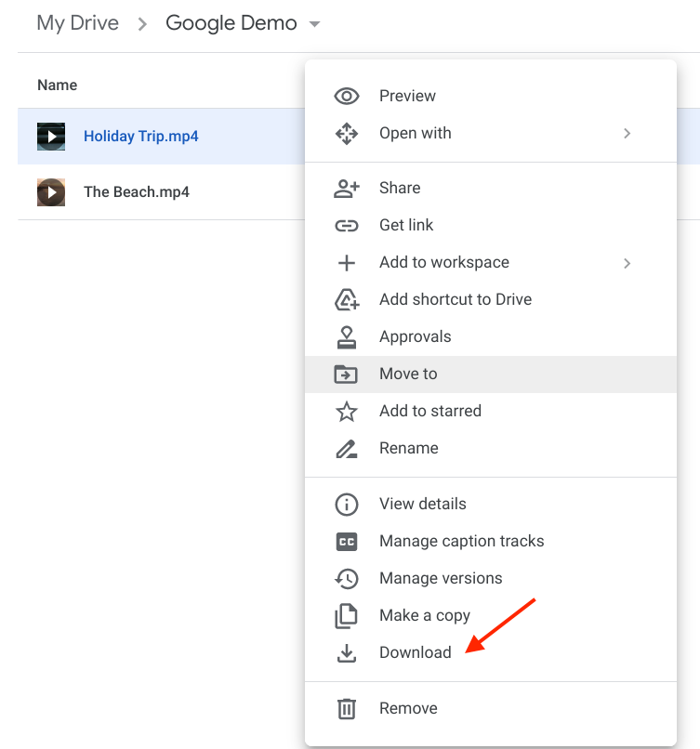Click the Manage versions history icon
This screenshot has width=700, height=749.
[x=347, y=579]
